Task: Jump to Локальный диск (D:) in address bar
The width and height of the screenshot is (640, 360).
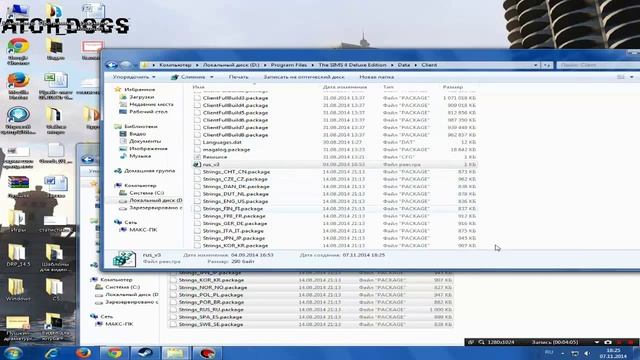Action: tap(231, 65)
